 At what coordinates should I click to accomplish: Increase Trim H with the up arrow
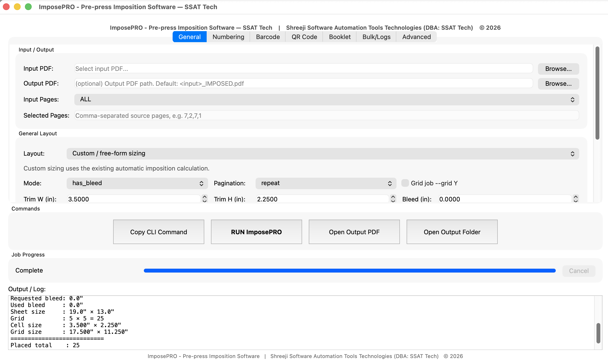393,197
